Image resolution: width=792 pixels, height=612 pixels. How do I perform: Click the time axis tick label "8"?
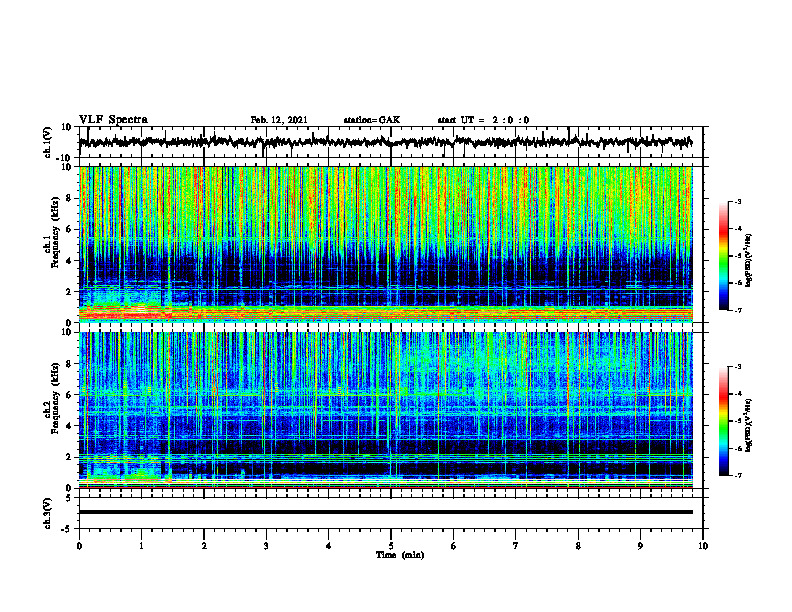pos(578,546)
